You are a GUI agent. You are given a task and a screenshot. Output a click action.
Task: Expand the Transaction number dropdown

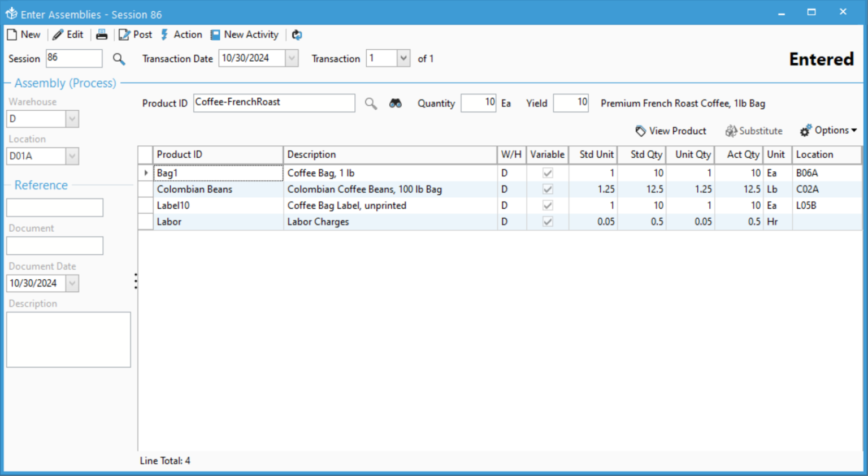[403, 58]
